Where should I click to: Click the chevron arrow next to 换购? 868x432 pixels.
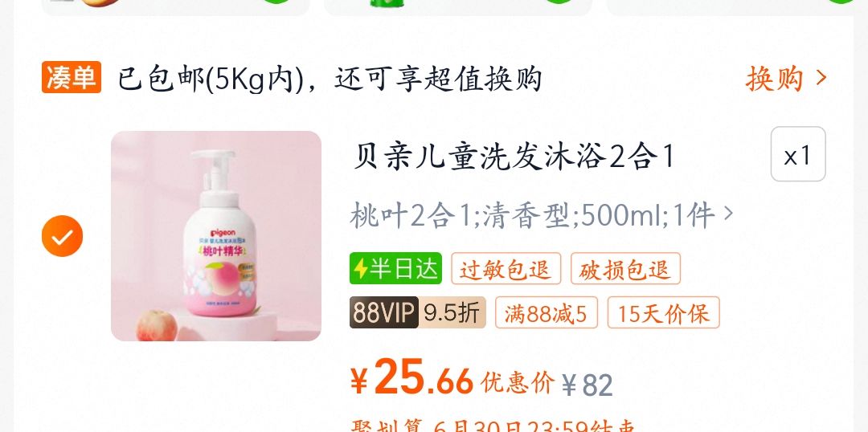coord(821,78)
